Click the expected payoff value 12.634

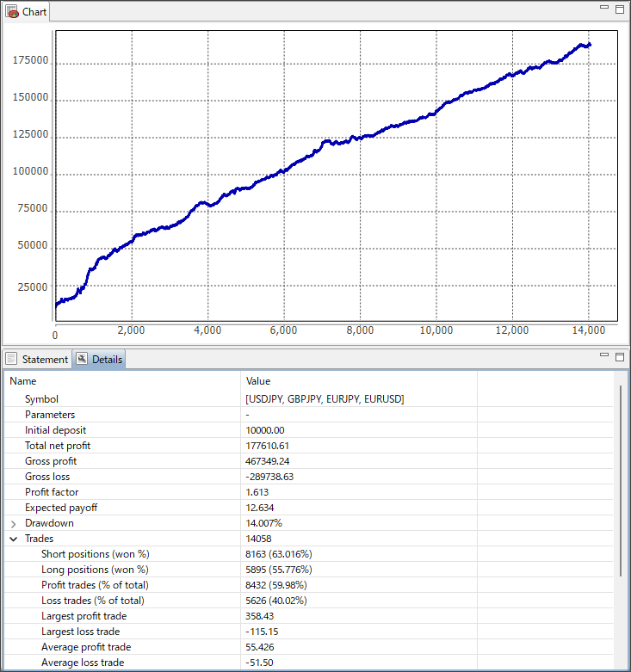(x=259, y=508)
